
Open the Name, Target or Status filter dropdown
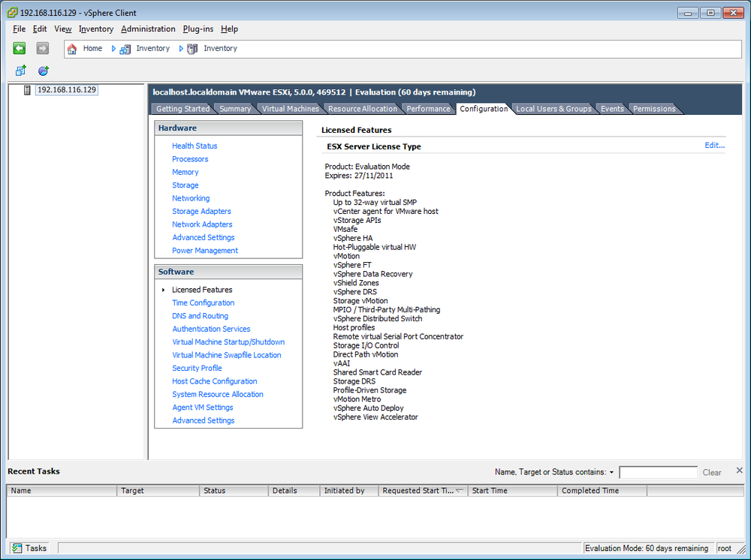coord(611,472)
